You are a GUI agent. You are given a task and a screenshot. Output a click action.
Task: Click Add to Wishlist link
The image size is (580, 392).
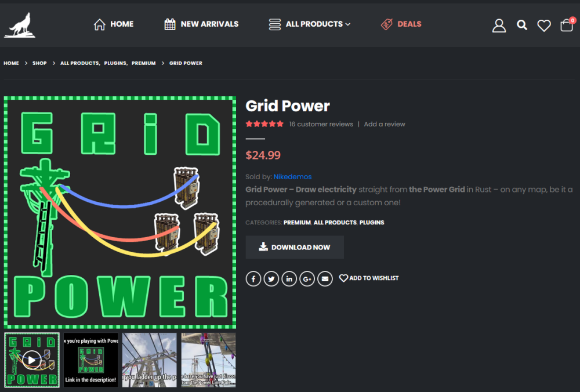369,278
